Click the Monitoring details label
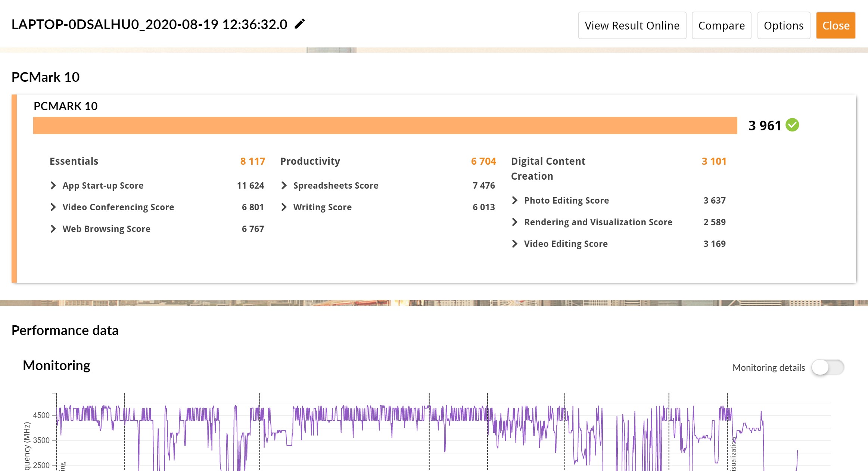This screenshot has width=868, height=471. click(x=769, y=368)
